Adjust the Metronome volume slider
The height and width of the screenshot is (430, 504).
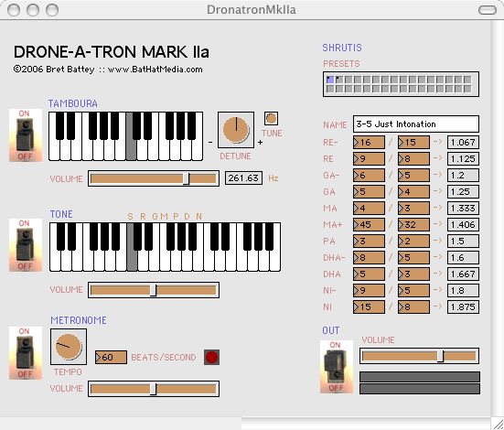[154, 389]
